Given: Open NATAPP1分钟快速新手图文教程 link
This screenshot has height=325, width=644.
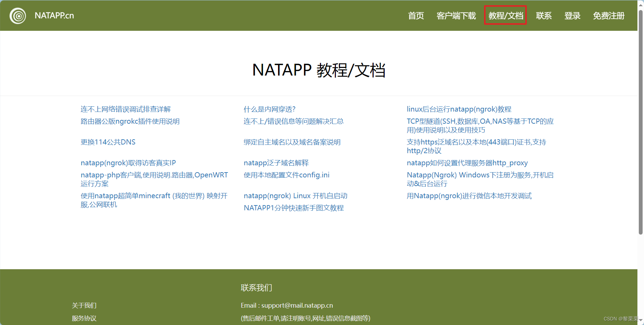Looking at the screenshot, I should pos(294,208).
